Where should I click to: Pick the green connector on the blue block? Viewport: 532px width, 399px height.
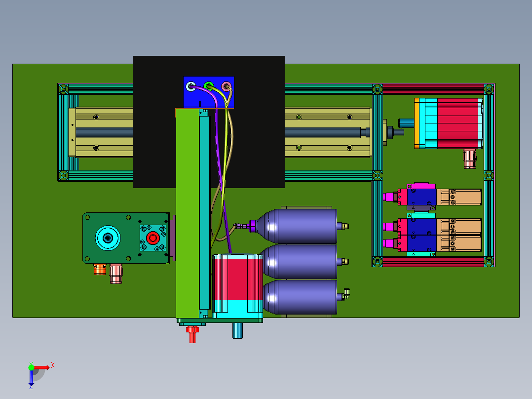click(208, 86)
